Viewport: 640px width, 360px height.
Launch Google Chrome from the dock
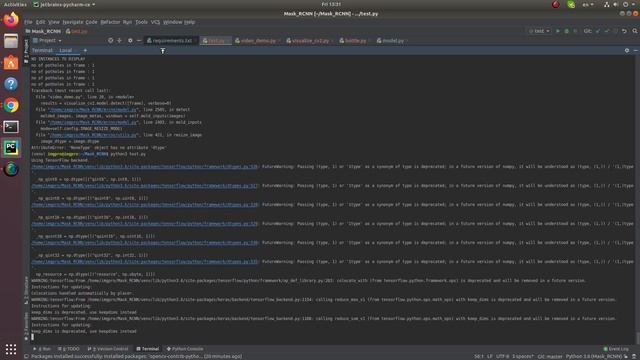(11, 105)
